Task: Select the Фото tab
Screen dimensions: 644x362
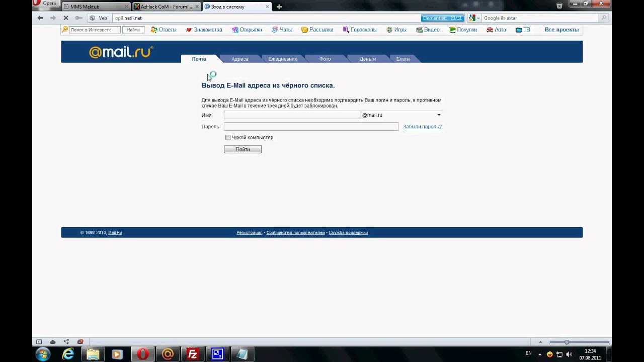Action: pos(325,59)
